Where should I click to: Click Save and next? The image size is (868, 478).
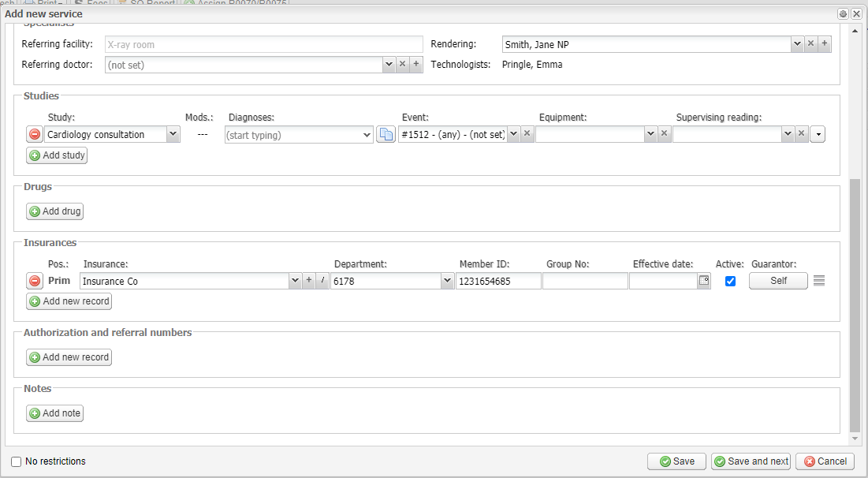(x=752, y=461)
